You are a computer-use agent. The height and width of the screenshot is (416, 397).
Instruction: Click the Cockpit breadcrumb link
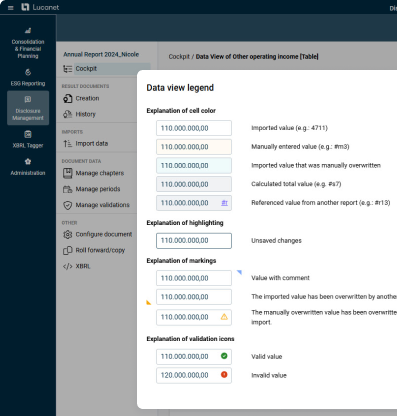(x=179, y=57)
